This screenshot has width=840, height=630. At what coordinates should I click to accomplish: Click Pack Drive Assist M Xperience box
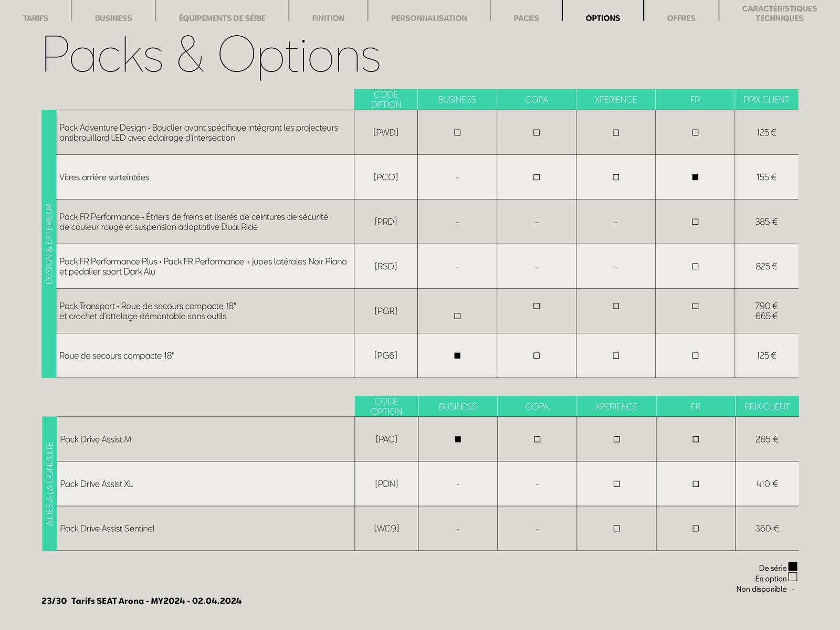pyautogui.click(x=616, y=439)
